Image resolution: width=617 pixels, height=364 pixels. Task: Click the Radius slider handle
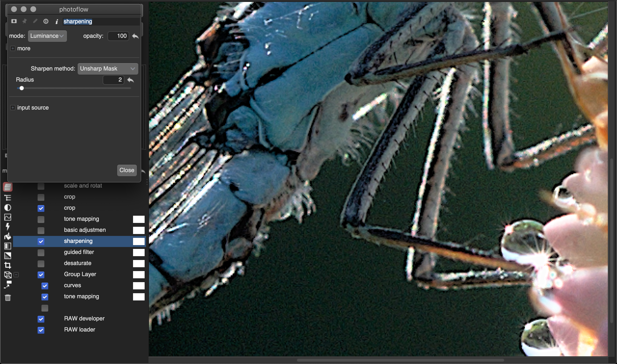coord(22,88)
